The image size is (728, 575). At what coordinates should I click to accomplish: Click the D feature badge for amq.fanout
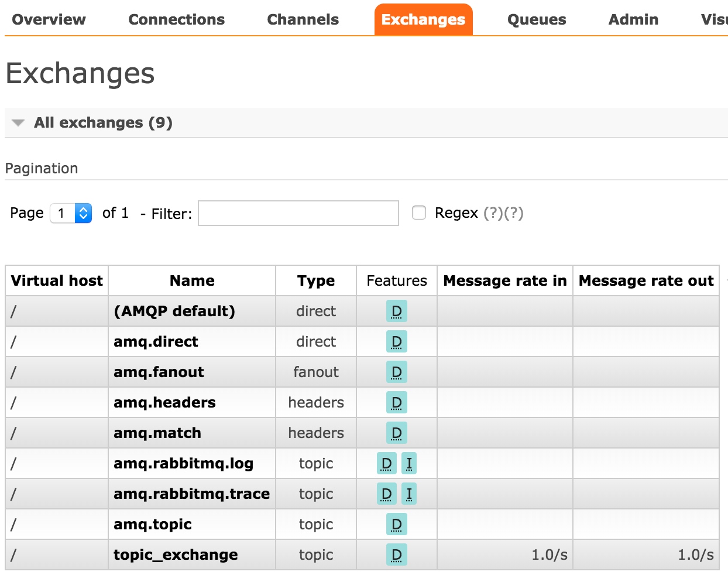tap(396, 372)
